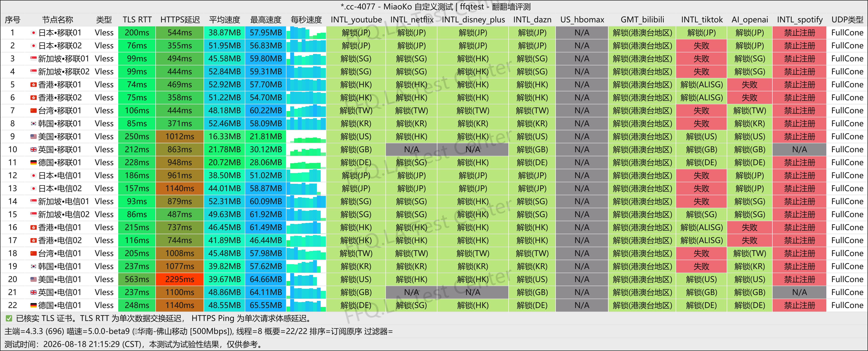
Task: Click the US flag beside 美国•移联01
Action: [x=33, y=136]
